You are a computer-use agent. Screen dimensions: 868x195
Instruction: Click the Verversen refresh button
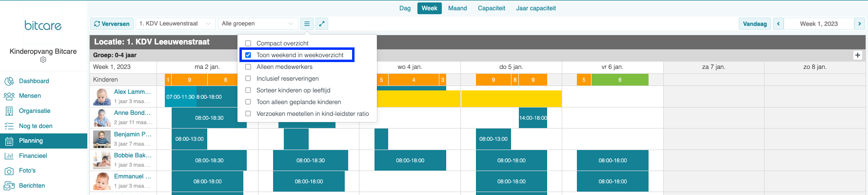click(112, 23)
